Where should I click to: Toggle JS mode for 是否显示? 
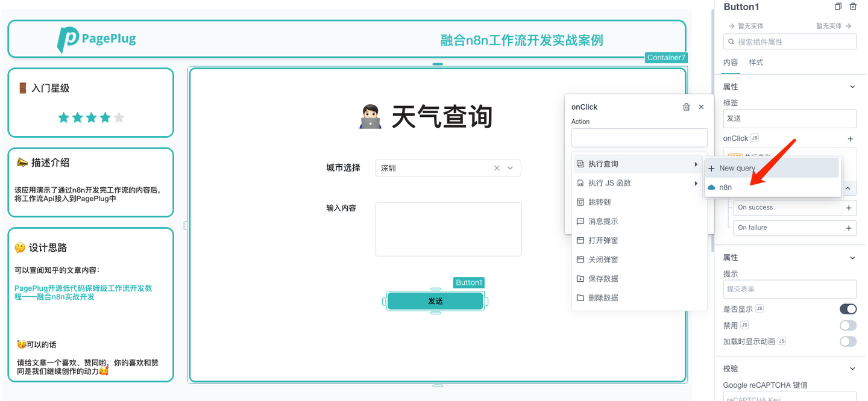point(759,308)
